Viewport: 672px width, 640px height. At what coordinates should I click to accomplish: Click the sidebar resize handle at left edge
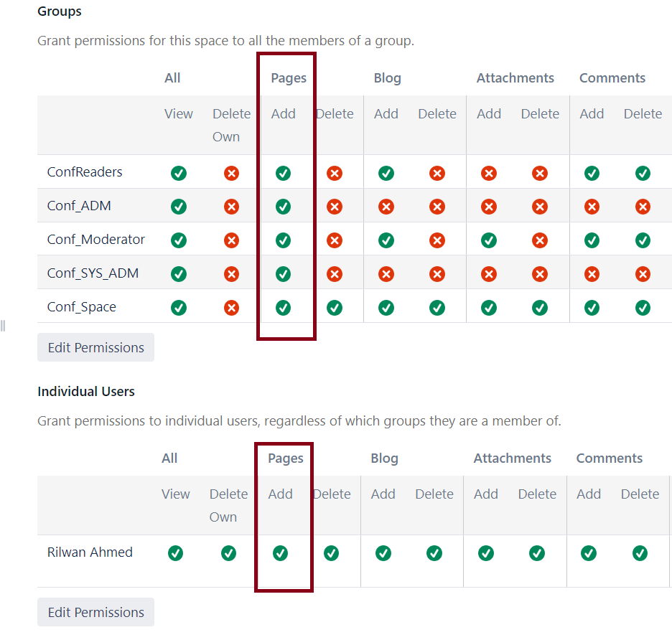3,326
